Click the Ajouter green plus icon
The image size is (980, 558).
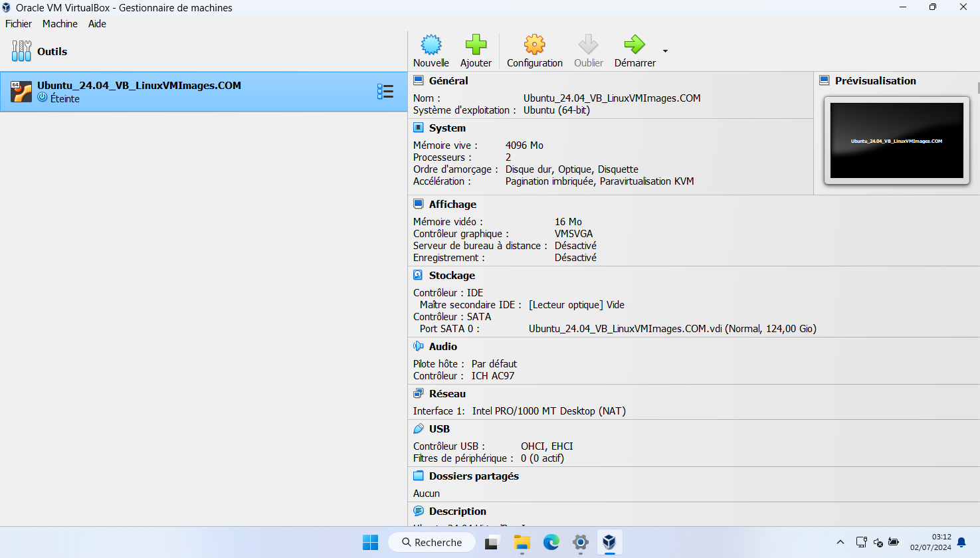click(x=476, y=45)
